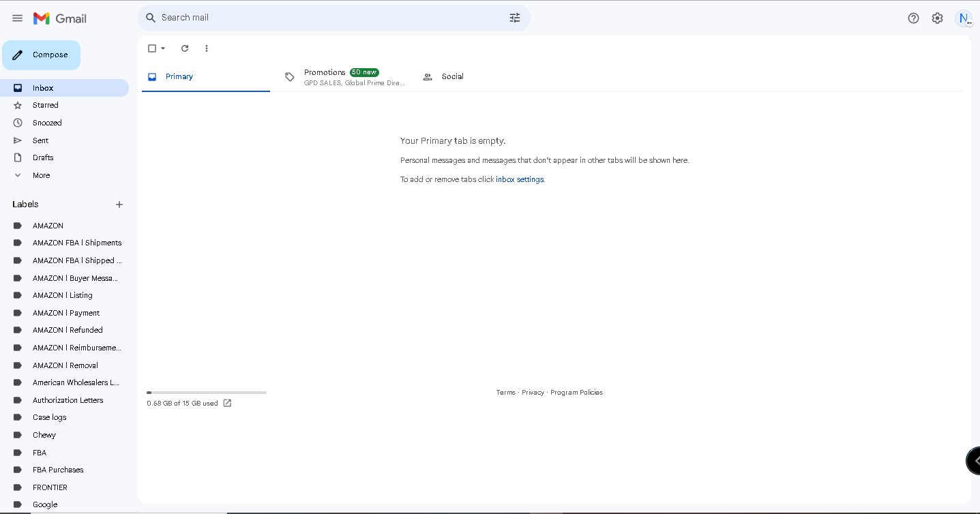
Task: Click the storage usage progress bar
Action: [207, 393]
